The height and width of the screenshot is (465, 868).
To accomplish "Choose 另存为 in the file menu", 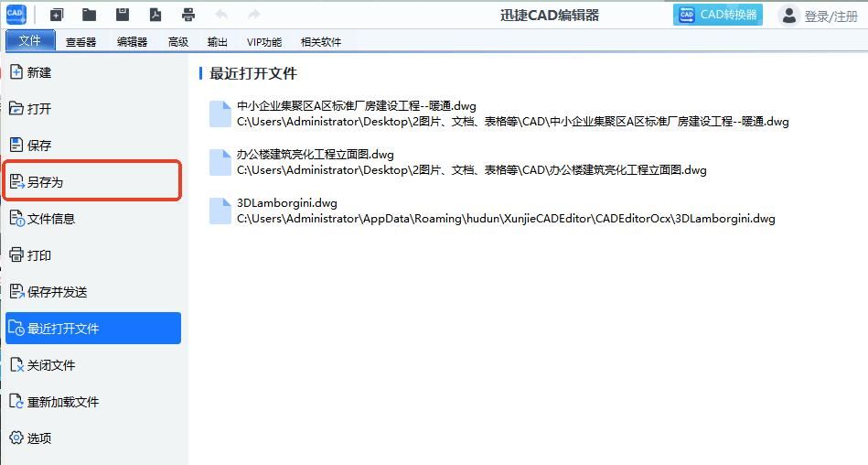I will click(x=93, y=182).
